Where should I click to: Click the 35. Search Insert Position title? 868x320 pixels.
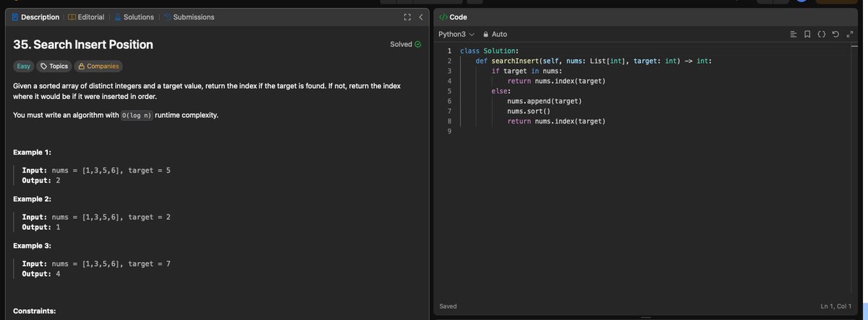[83, 44]
